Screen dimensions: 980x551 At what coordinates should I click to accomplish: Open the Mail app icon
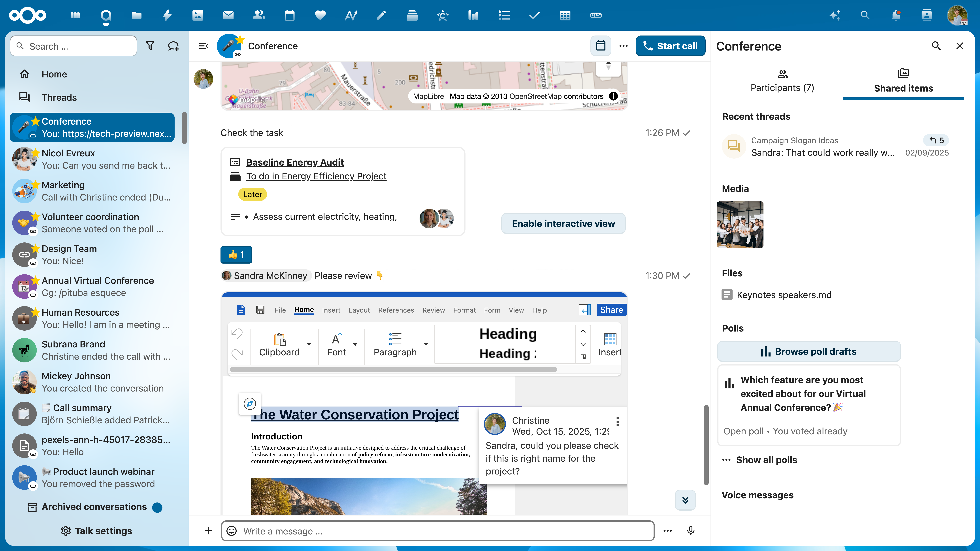(228, 15)
